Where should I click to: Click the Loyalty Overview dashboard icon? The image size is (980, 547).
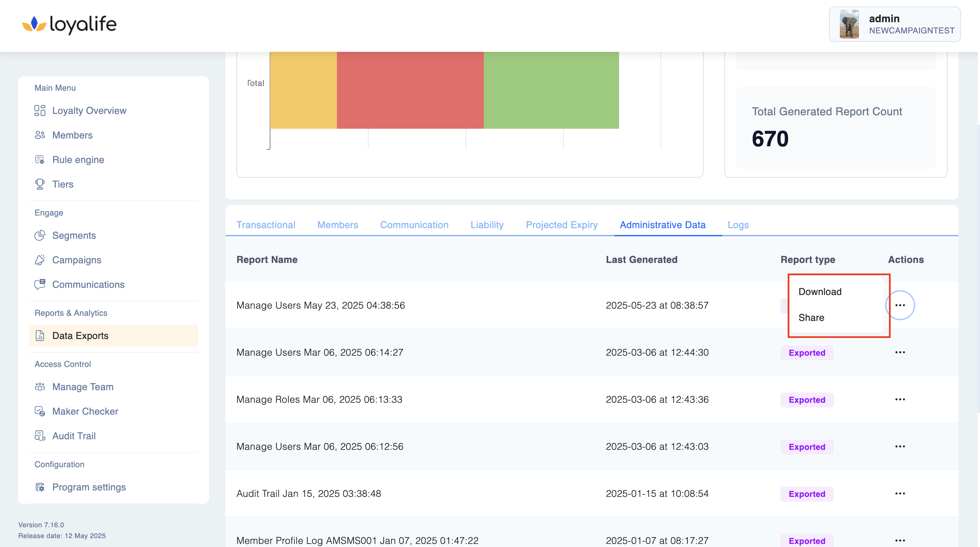click(40, 111)
